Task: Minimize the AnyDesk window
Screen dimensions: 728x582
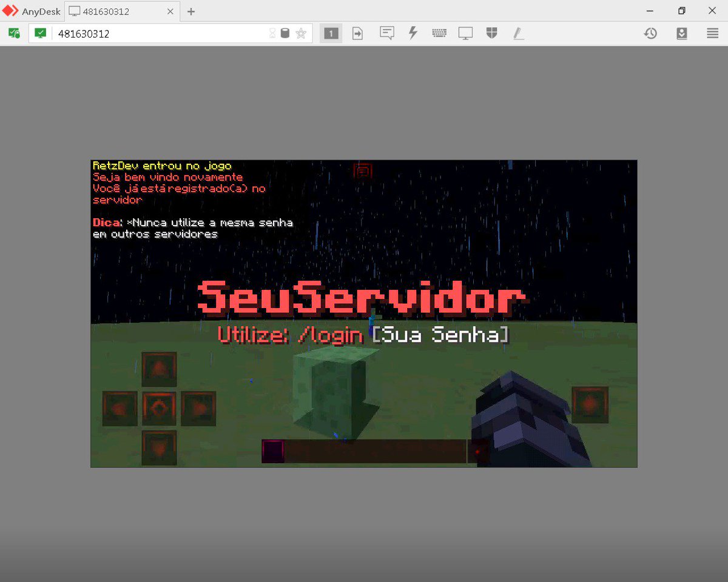Action: tap(650, 11)
